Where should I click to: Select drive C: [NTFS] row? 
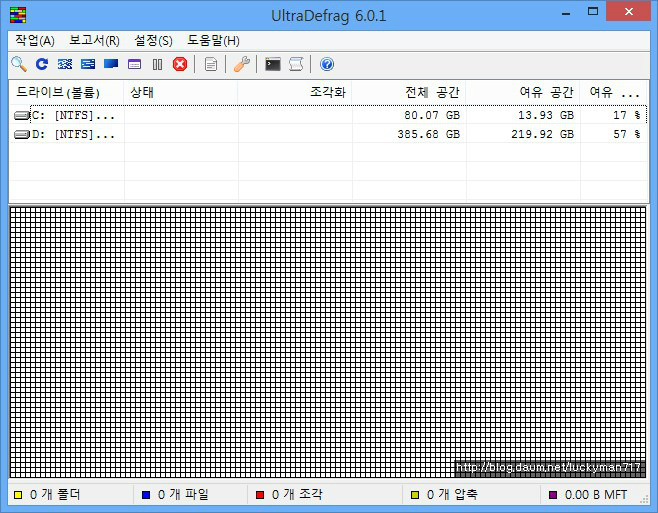[x=329, y=115]
